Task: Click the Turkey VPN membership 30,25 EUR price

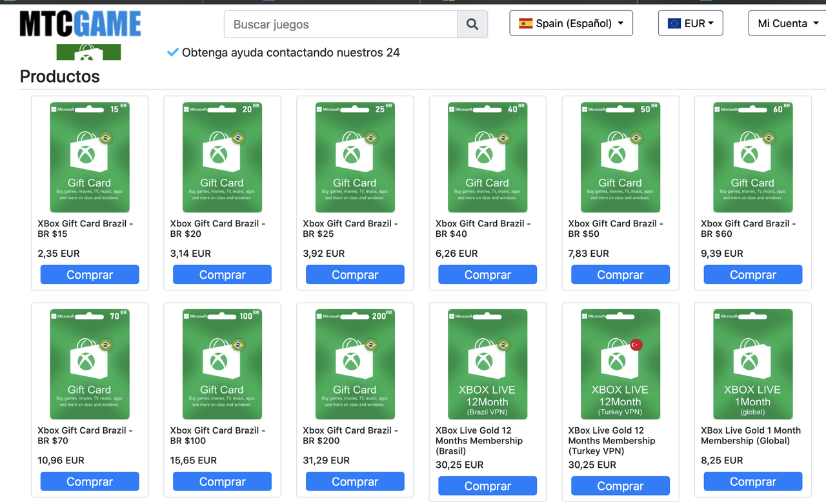Action: click(x=592, y=465)
